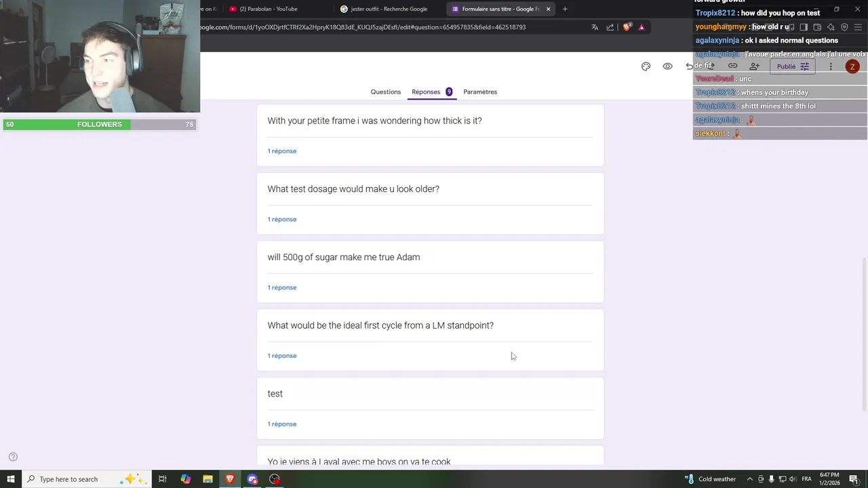Expand the hidden system tray icons chevron
The width and height of the screenshot is (868, 488).
pos(750,479)
